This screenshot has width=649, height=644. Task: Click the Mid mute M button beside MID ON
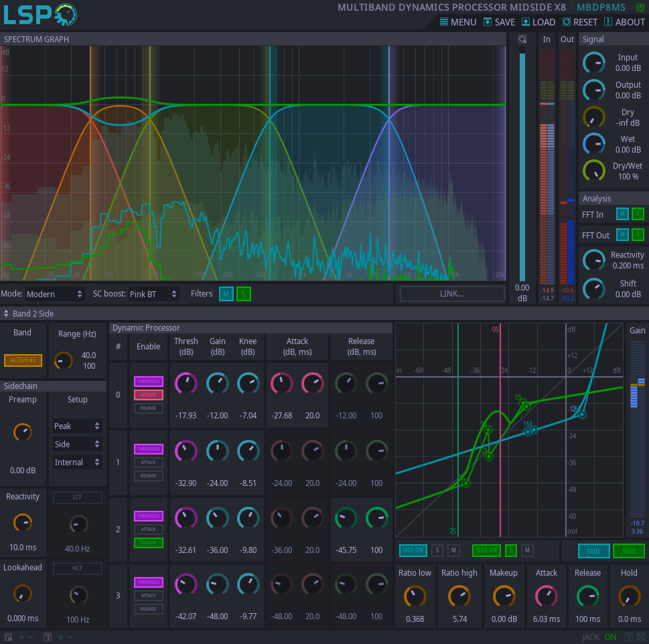coord(453,550)
